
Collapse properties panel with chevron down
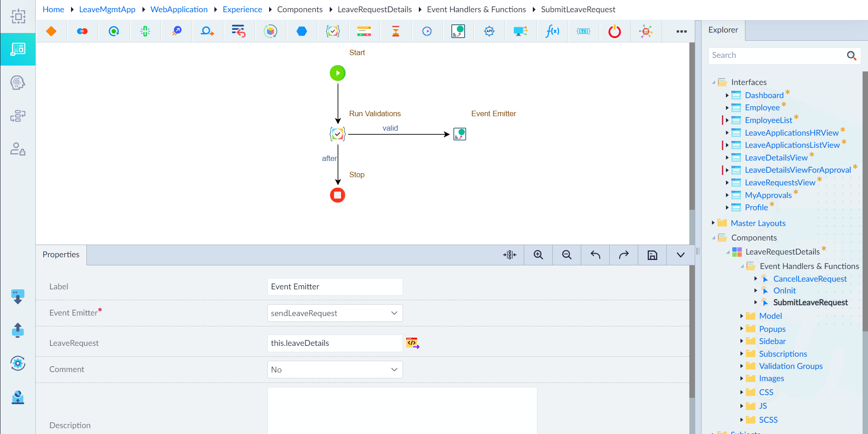(680, 255)
